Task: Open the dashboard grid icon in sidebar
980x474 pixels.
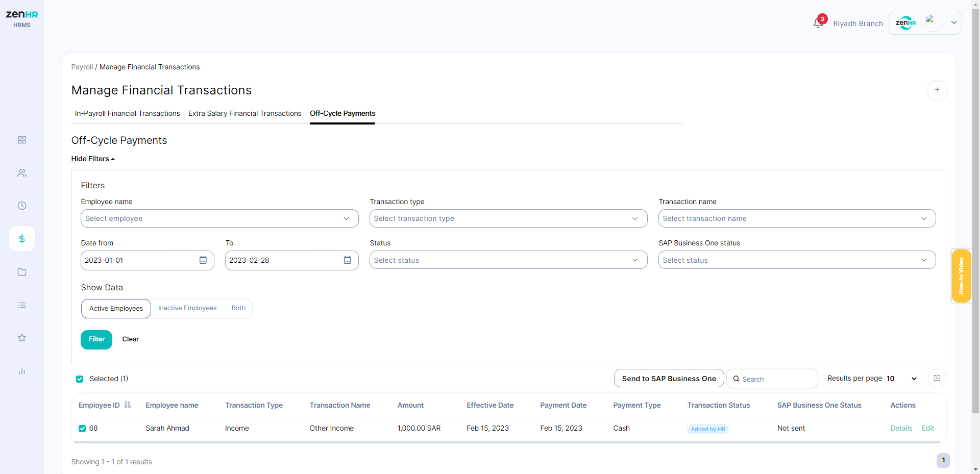Action: click(22, 140)
